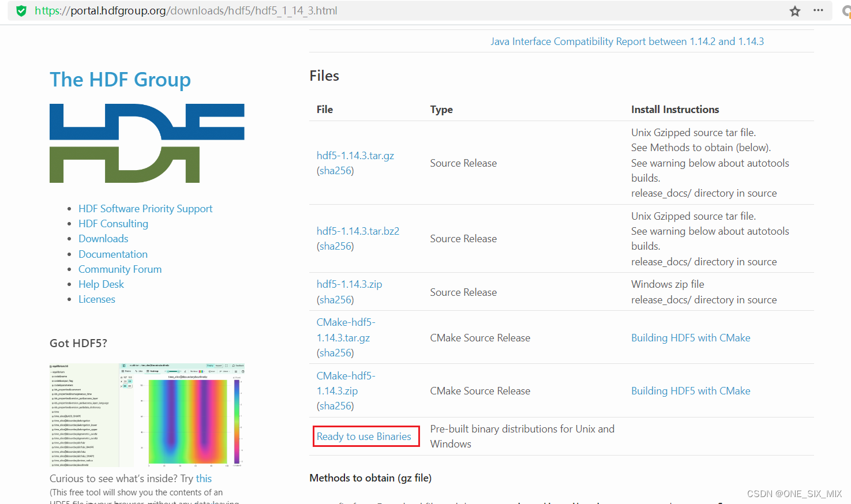Viewport: 851px width, 504px height.
Task: Click the File column header
Action: 325,110
